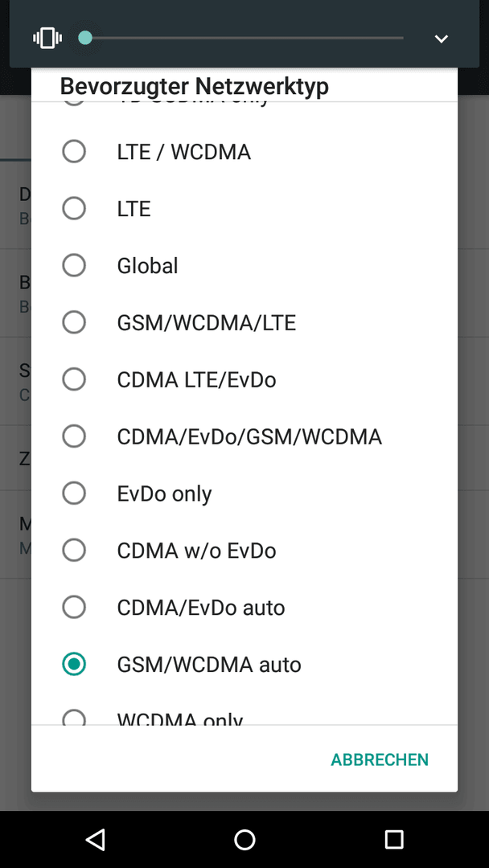Tap the Android home circle icon
489x868 pixels.
click(x=244, y=839)
